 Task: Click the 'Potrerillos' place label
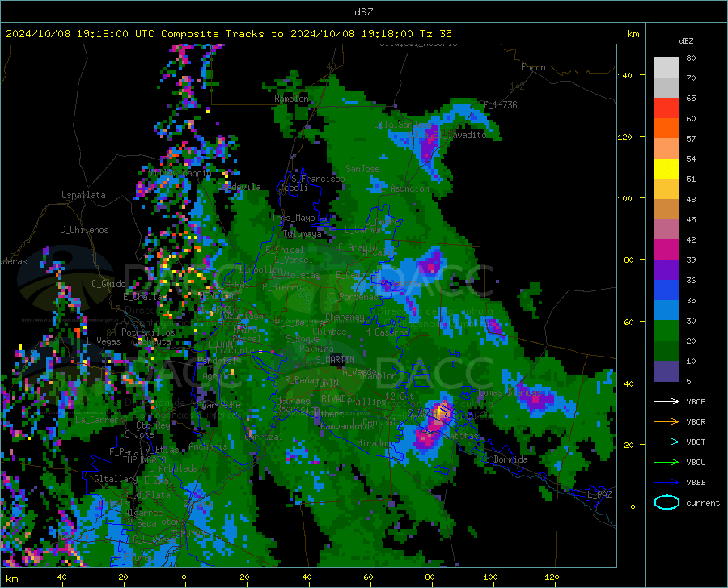click(x=148, y=332)
